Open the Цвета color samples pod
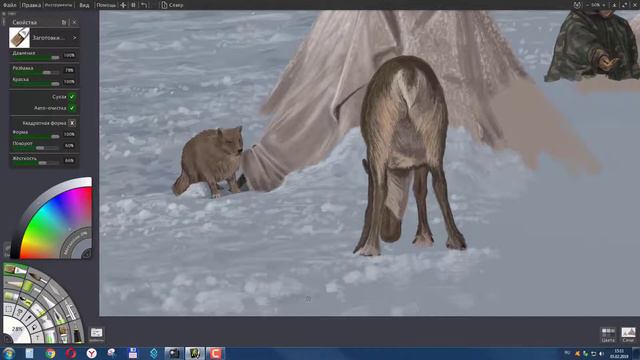 click(x=608, y=334)
